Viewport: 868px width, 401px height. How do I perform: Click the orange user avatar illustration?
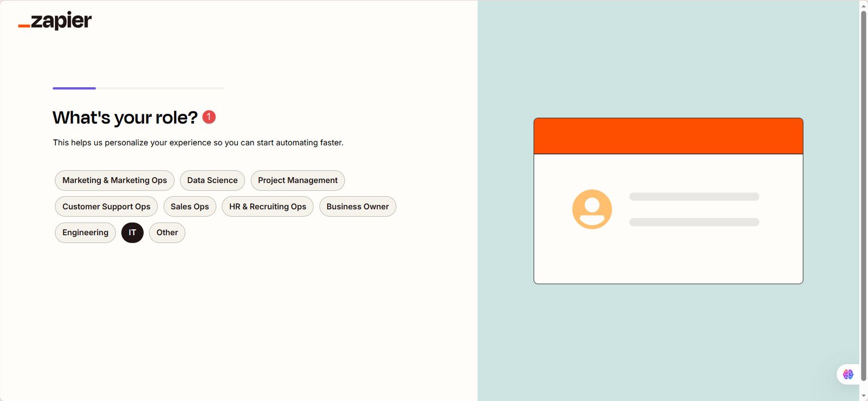592,209
